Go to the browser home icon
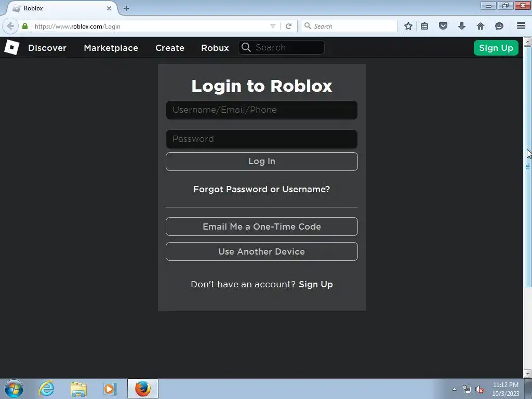This screenshot has width=532, height=399. click(x=481, y=26)
